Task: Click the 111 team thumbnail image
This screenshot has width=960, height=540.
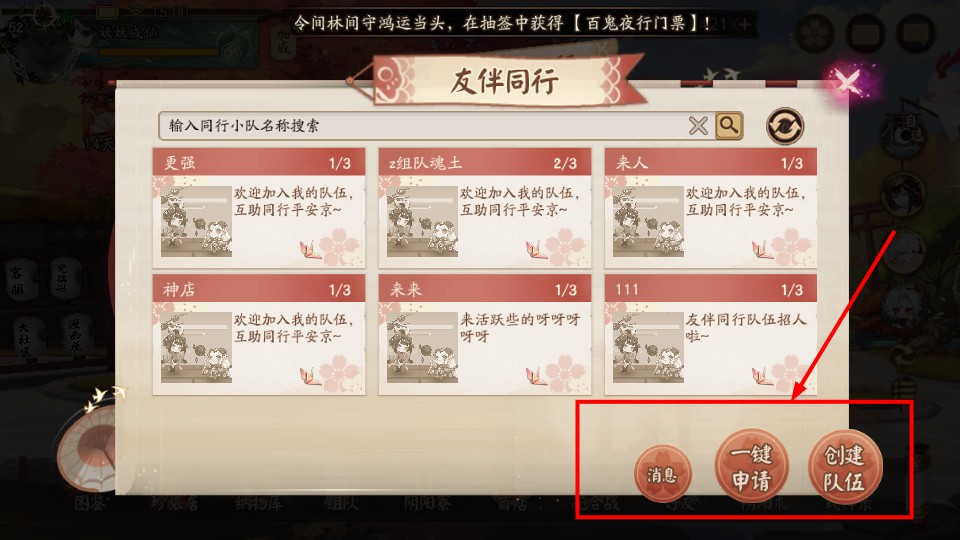Action: (x=648, y=348)
